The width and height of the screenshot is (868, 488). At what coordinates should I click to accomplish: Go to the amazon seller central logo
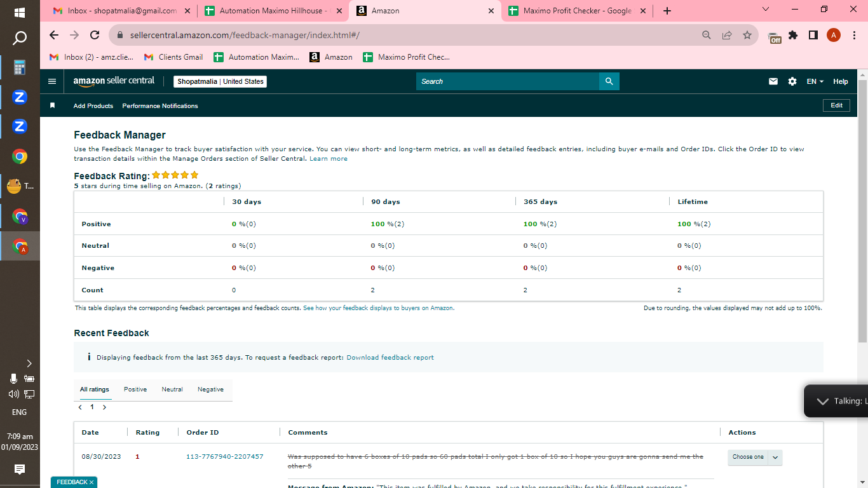coord(114,81)
